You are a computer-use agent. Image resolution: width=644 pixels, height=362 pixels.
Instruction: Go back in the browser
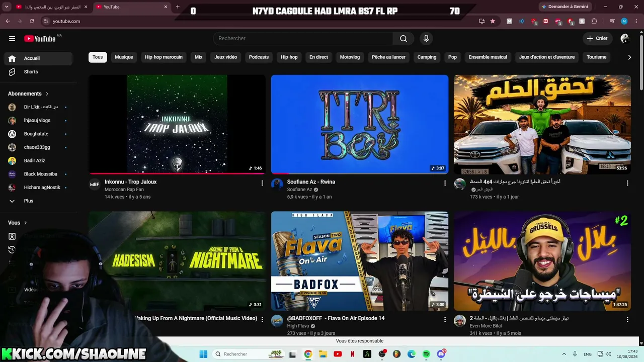pyautogui.click(x=8, y=21)
